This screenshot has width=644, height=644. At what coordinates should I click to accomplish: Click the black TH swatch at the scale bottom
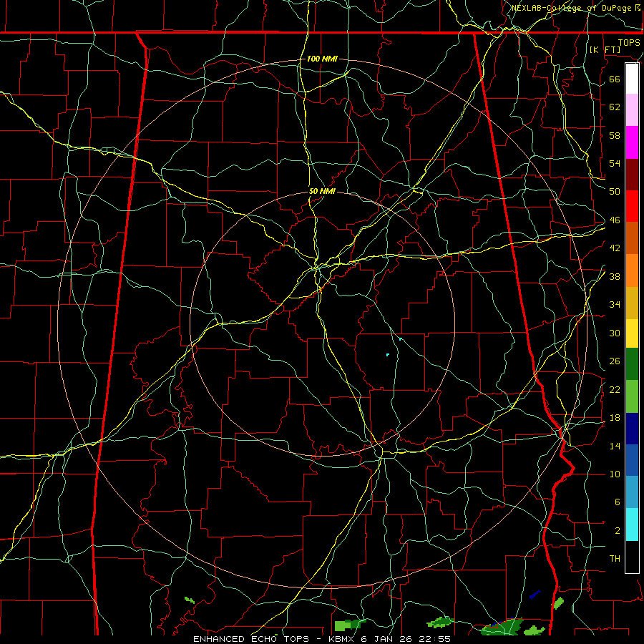[x=632, y=557]
